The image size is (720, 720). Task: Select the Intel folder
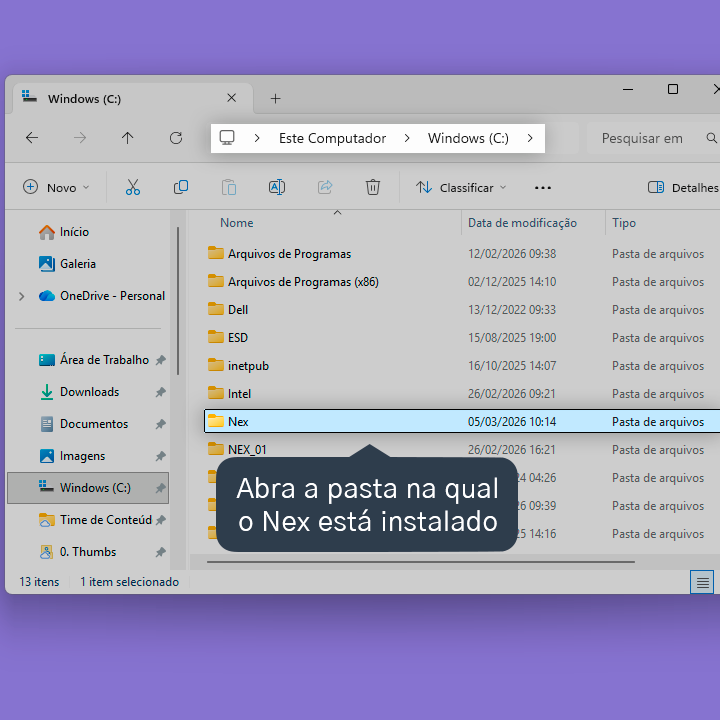pos(229,394)
